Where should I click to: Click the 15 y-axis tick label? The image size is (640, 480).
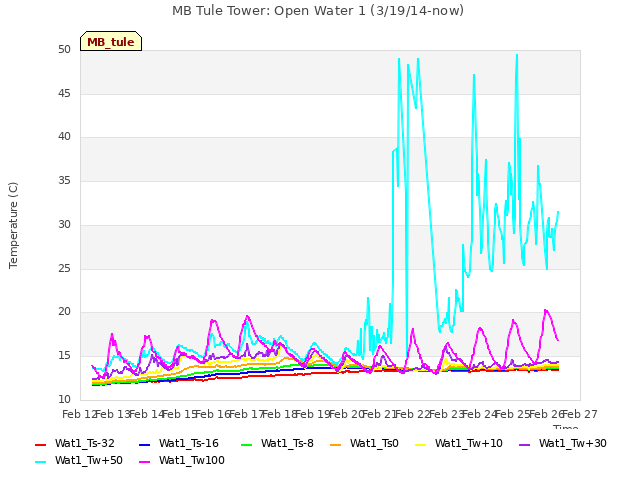click(64, 356)
